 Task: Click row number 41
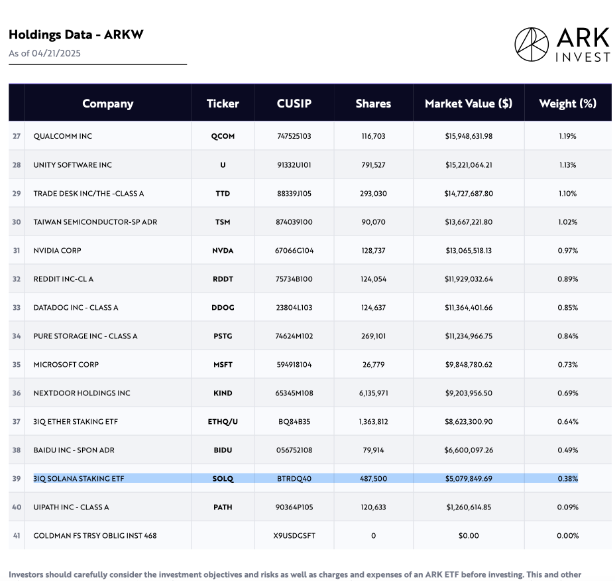click(16, 536)
